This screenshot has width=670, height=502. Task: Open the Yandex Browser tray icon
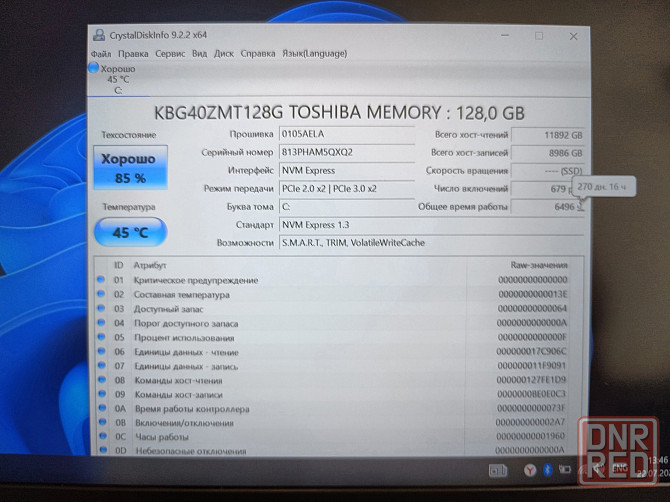530,470
